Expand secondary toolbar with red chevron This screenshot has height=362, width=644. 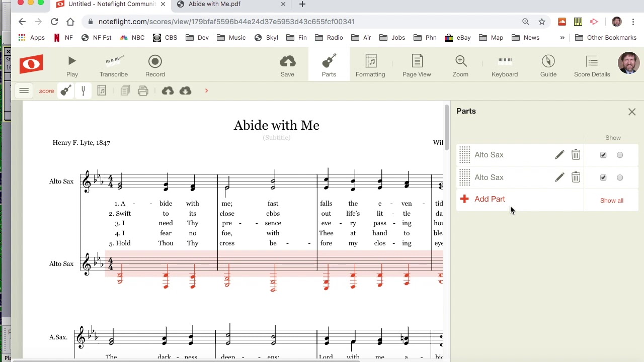(x=206, y=91)
